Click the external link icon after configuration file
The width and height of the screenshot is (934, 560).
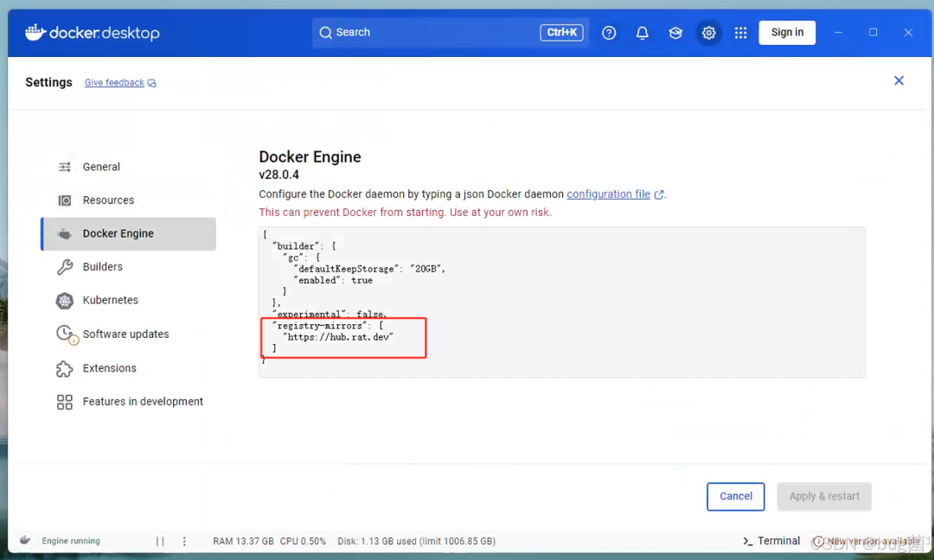click(659, 194)
